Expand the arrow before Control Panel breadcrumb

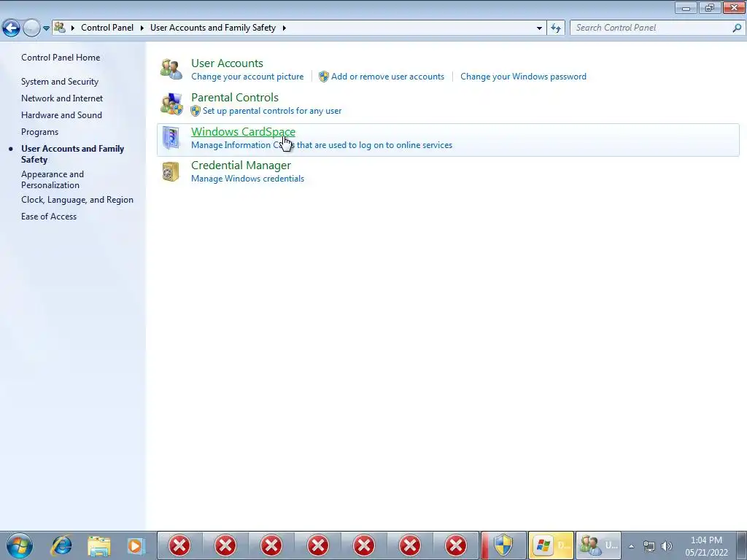(73, 28)
